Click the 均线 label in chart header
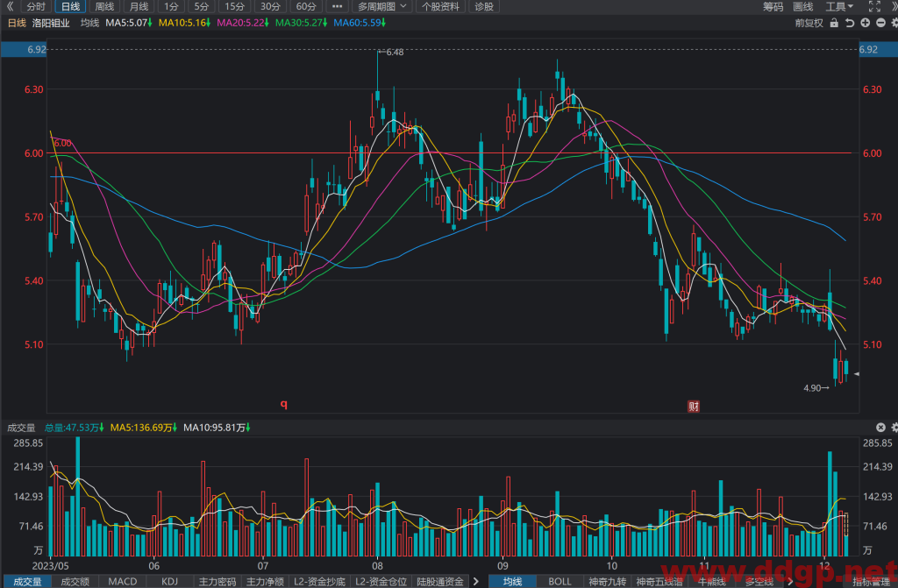The width and height of the screenshot is (898, 588). [90, 23]
